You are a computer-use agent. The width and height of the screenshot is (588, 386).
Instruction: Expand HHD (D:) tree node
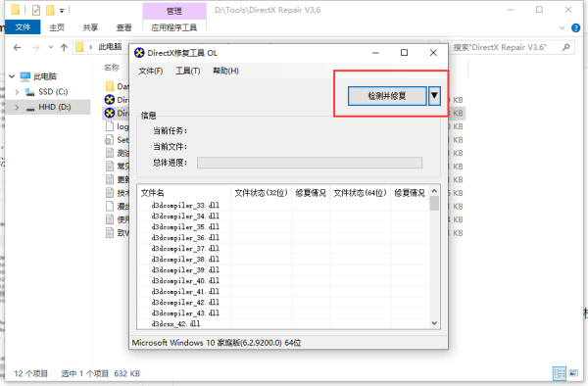pos(17,107)
